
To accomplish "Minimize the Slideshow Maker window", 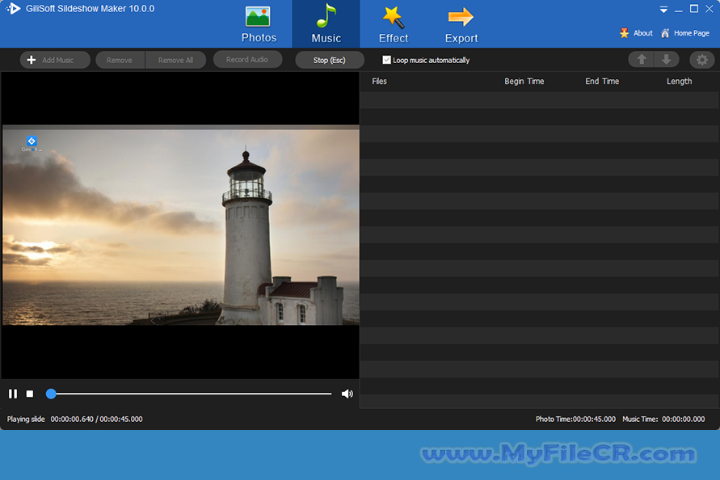I will click(679, 10).
